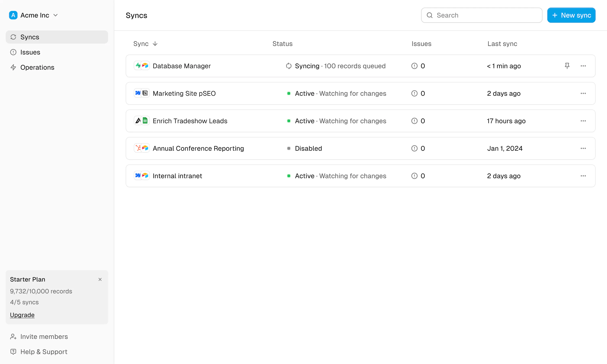Click the magnifier icon in Search box
This screenshot has width=607, height=364.
[x=430, y=15]
